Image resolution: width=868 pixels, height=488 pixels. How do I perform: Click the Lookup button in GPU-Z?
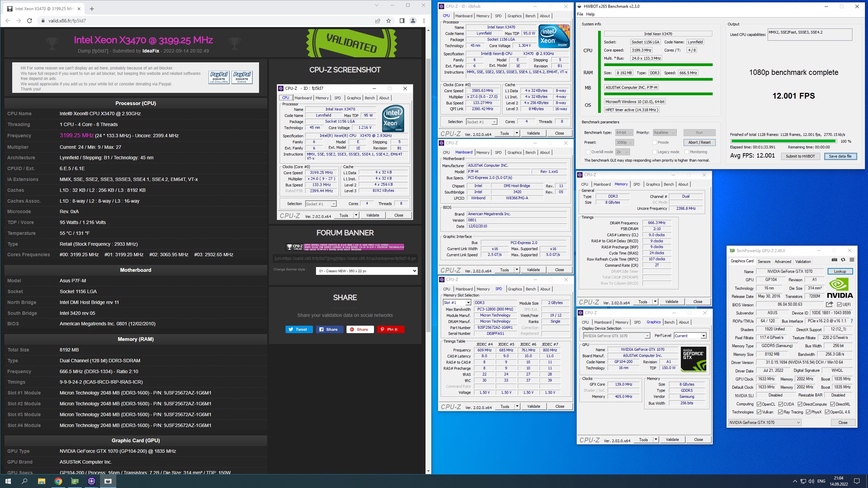coord(840,271)
